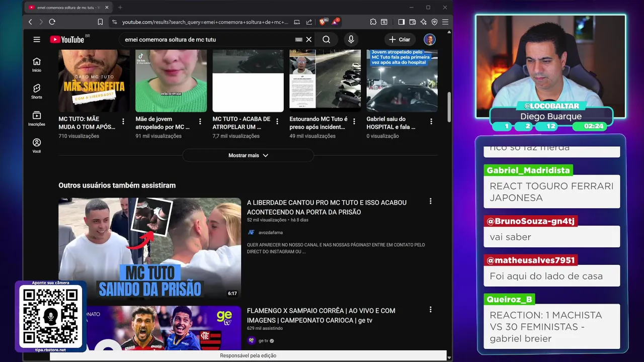
Task: Reload the page
Action: 52,22
